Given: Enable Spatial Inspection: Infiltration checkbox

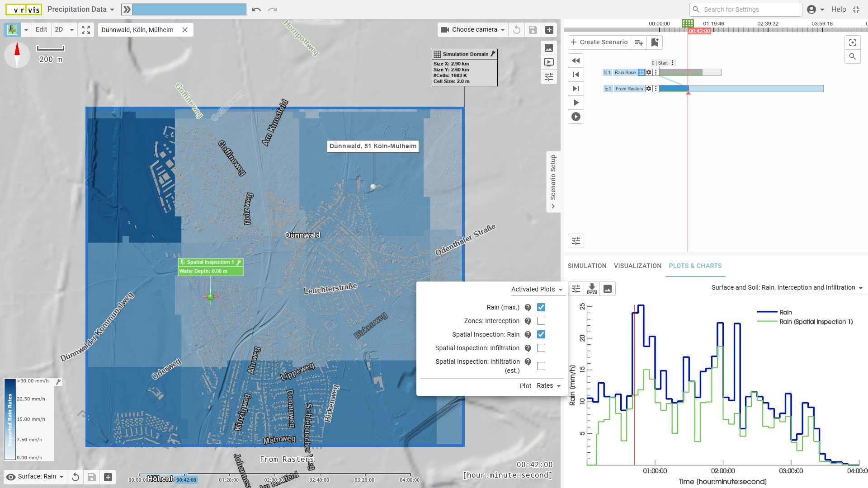Looking at the screenshot, I should click(541, 348).
